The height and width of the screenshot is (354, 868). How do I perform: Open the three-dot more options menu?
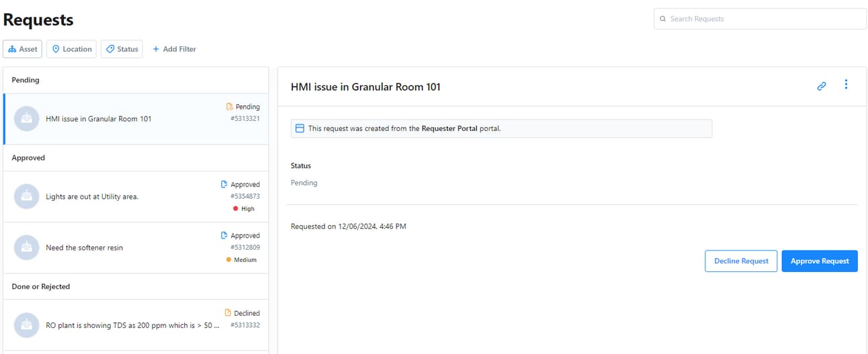pyautogui.click(x=846, y=85)
